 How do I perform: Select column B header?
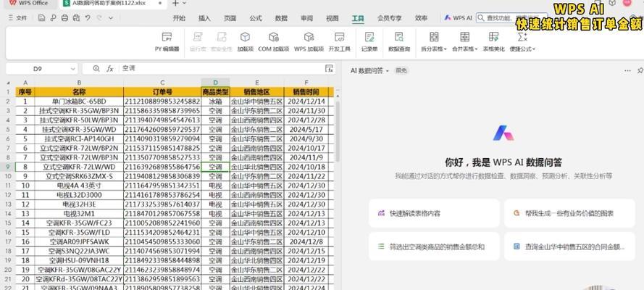[79, 82]
